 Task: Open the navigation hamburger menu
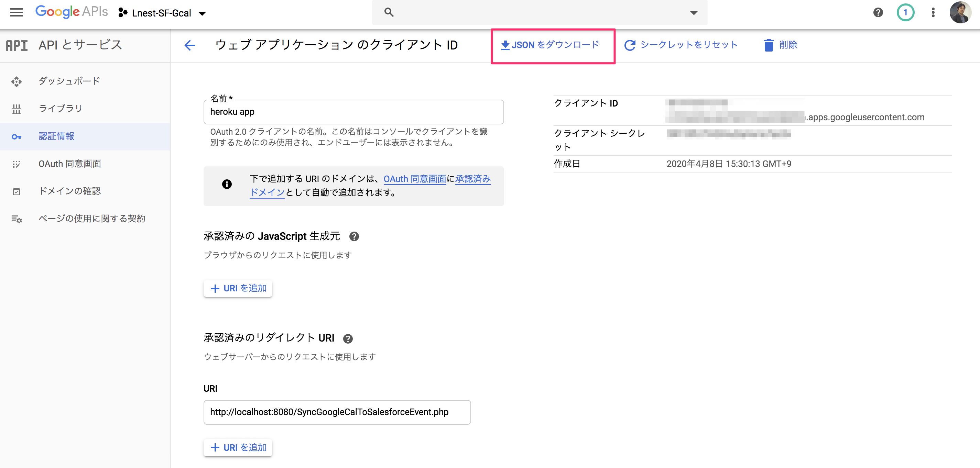[x=17, y=12]
